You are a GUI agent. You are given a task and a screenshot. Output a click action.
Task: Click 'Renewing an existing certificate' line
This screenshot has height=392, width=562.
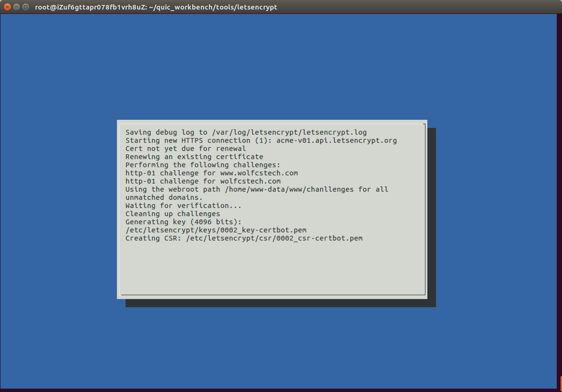tap(194, 156)
